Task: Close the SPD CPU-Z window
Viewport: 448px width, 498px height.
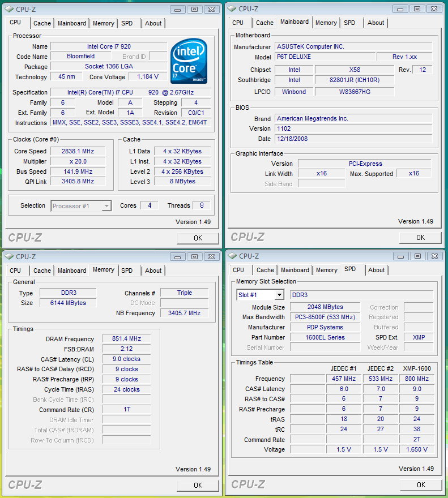Action: tap(435, 256)
